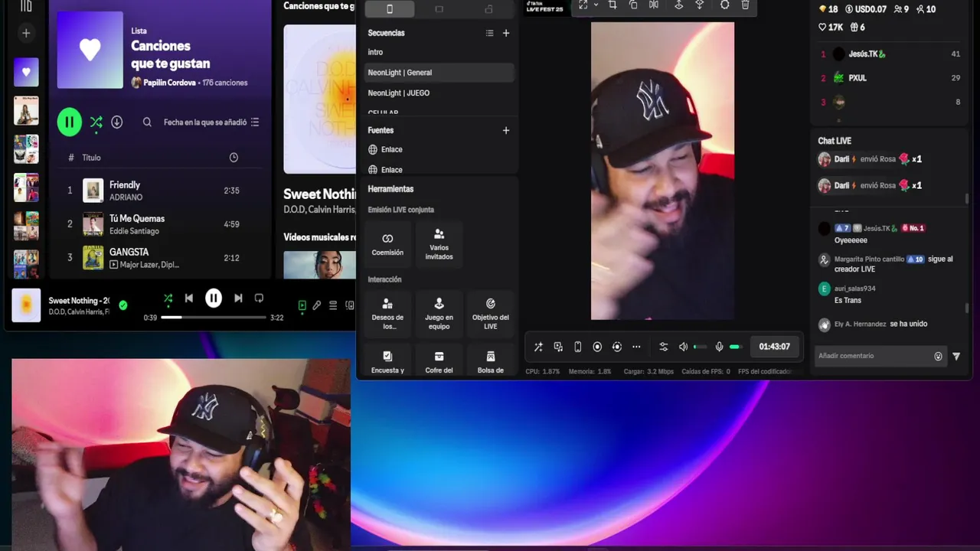This screenshot has width=980, height=551.
Task: Open the Objetivo del LIVE tool
Action: click(x=490, y=314)
